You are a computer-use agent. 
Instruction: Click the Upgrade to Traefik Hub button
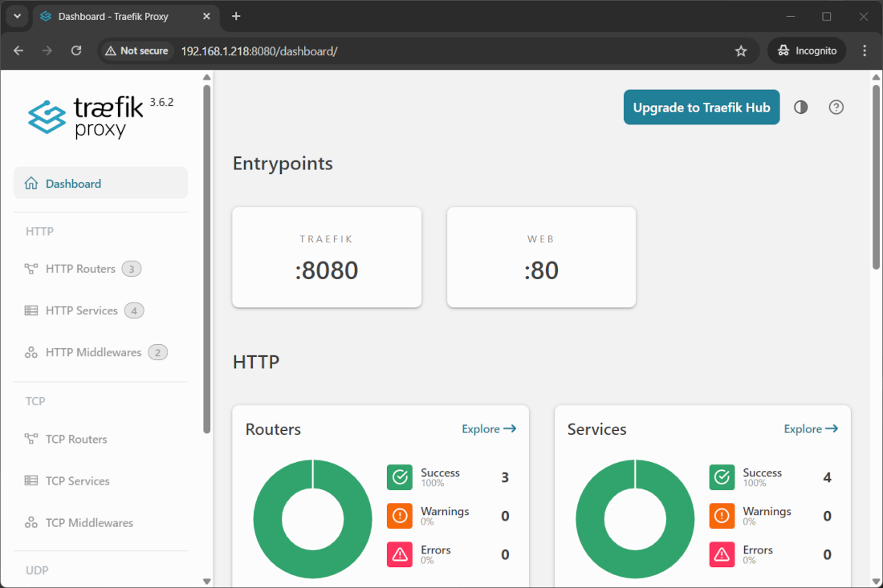pos(701,107)
